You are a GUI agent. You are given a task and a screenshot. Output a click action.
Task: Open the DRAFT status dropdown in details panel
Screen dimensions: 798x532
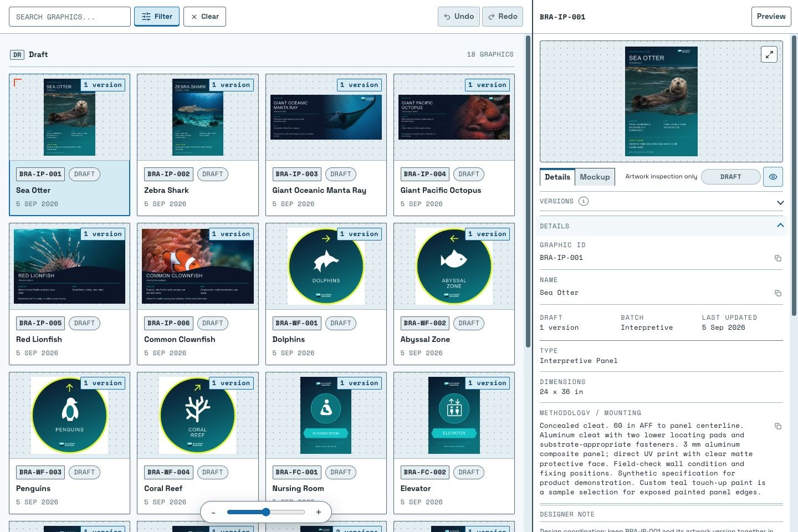pyautogui.click(x=731, y=177)
